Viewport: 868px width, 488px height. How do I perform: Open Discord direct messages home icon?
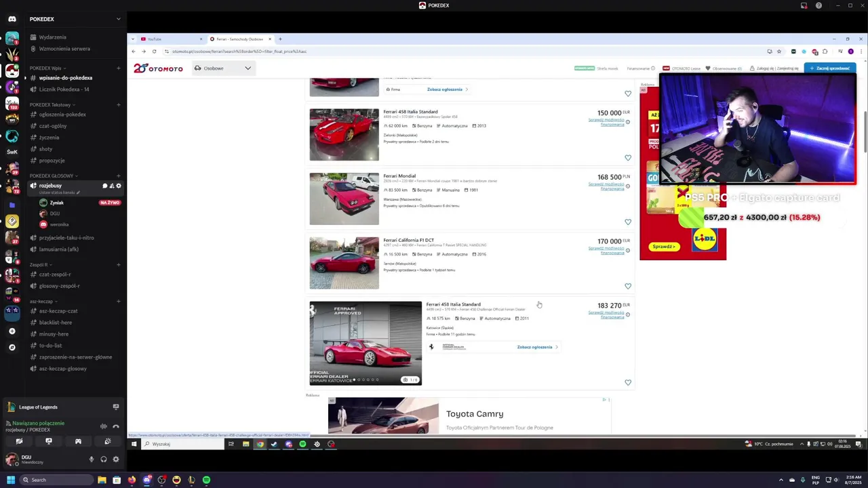point(12,19)
